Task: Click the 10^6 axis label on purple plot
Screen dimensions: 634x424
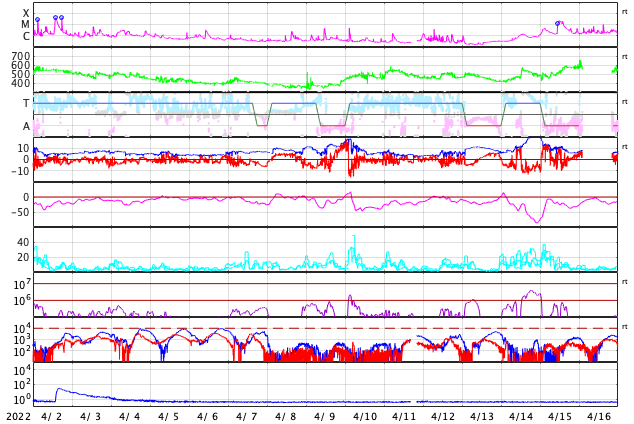Action: pyautogui.click(x=22, y=301)
